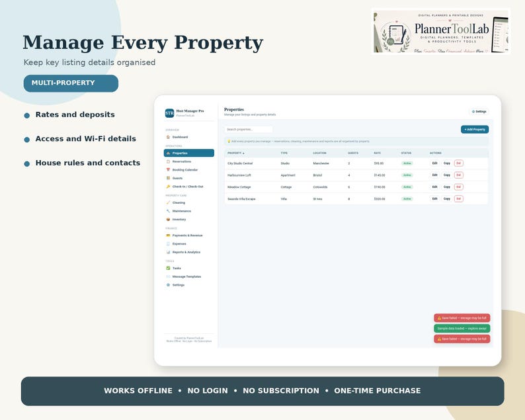This screenshot has height=420, width=525.
Task: Go to Reservations
Action: click(x=189, y=161)
